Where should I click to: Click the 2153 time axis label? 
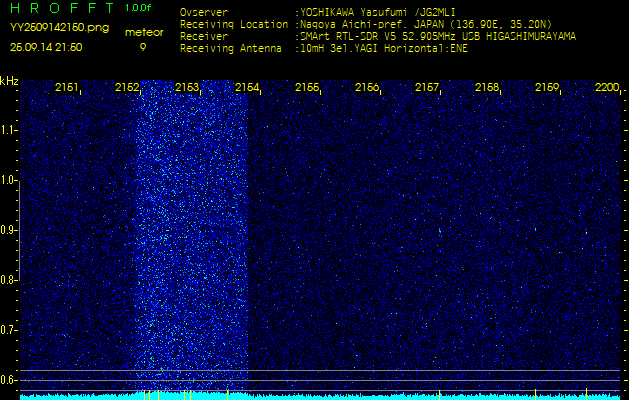[x=187, y=87]
